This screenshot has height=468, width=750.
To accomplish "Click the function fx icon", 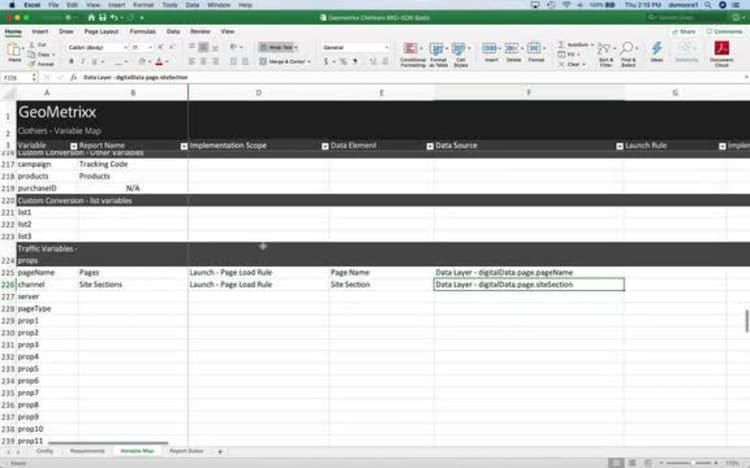I will coord(73,77).
